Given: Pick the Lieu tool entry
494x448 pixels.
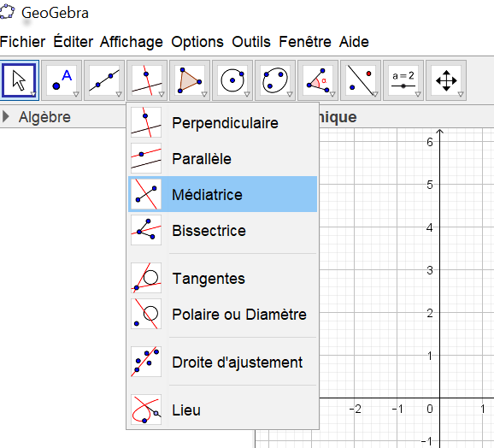Looking at the screenshot, I should [223, 410].
